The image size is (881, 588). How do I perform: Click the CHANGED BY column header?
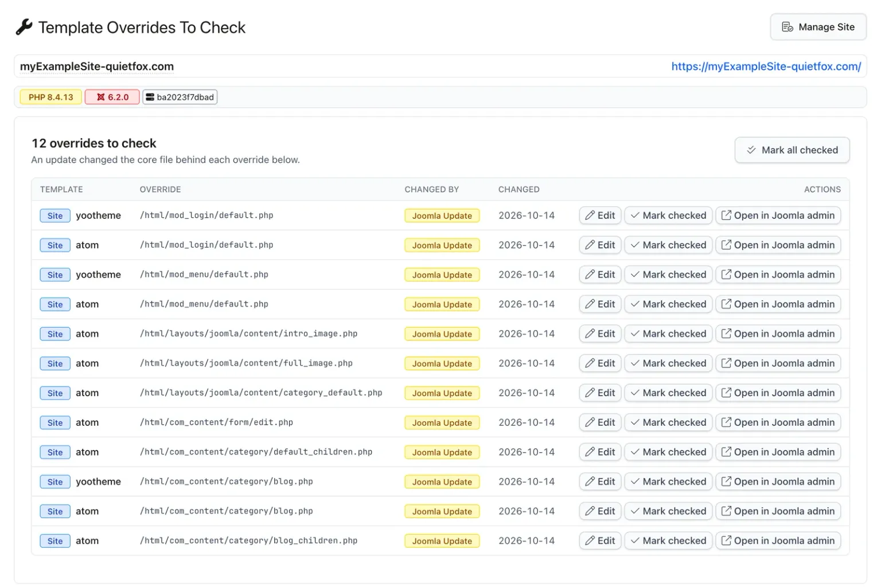click(x=432, y=190)
